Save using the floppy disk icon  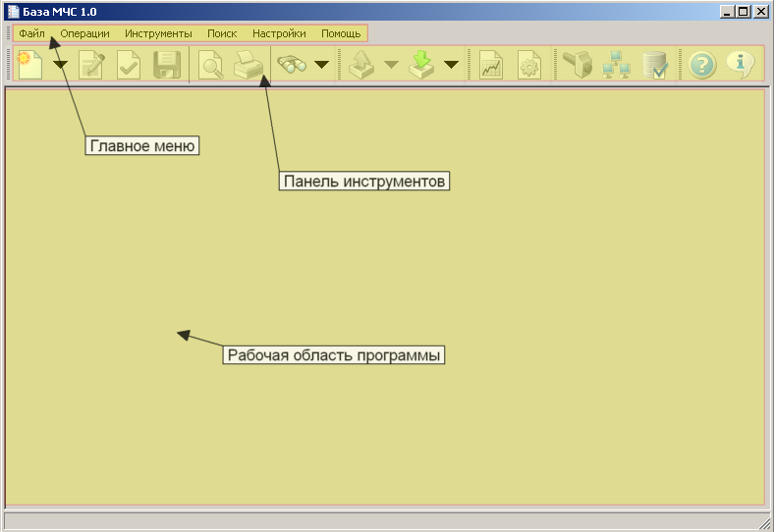tap(167, 65)
